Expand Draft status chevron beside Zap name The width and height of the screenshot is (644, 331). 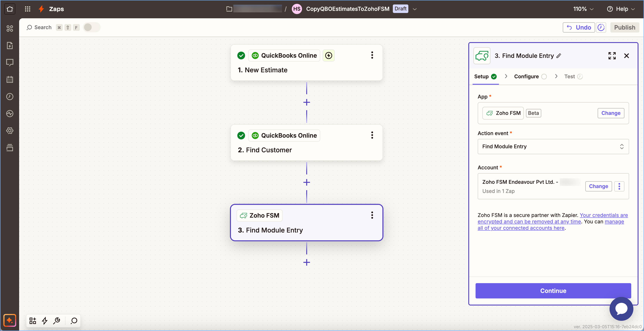tap(415, 9)
